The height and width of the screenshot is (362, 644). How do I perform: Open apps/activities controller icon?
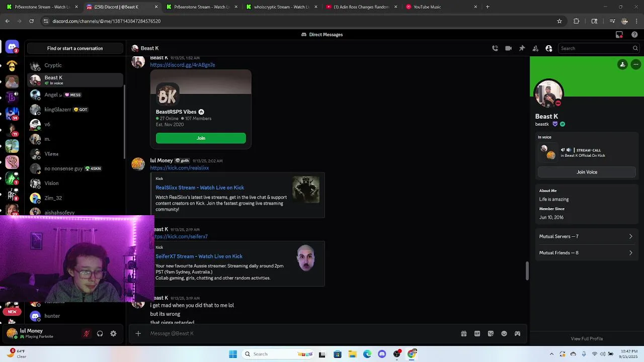pyautogui.click(x=517, y=333)
